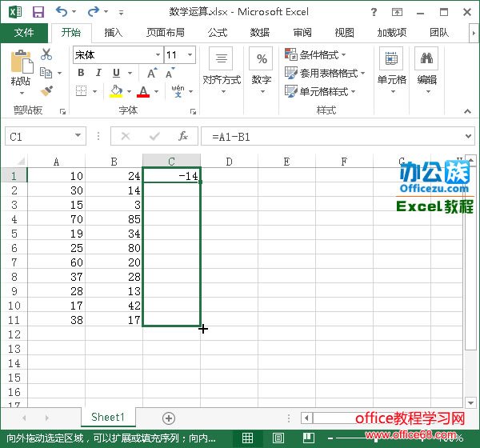Open the font size dropdown
Screen dimensions: 480x448
[190, 55]
